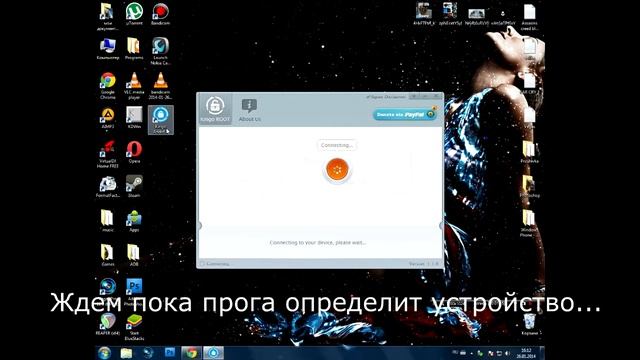Open the REAPER (x64) desktop shortcut
Image resolution: width=640 pixels, height=360 pixels.
click(108, 324)
